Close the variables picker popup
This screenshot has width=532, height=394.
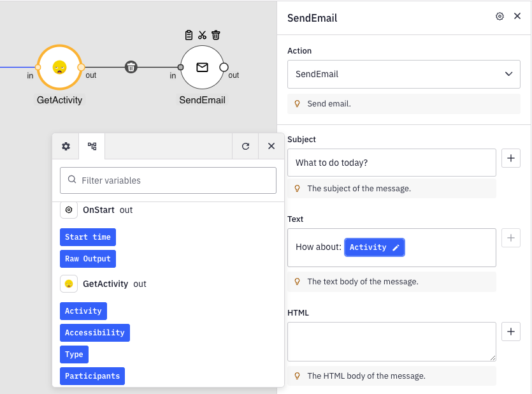pyautogui.click(x=271, y=146)
